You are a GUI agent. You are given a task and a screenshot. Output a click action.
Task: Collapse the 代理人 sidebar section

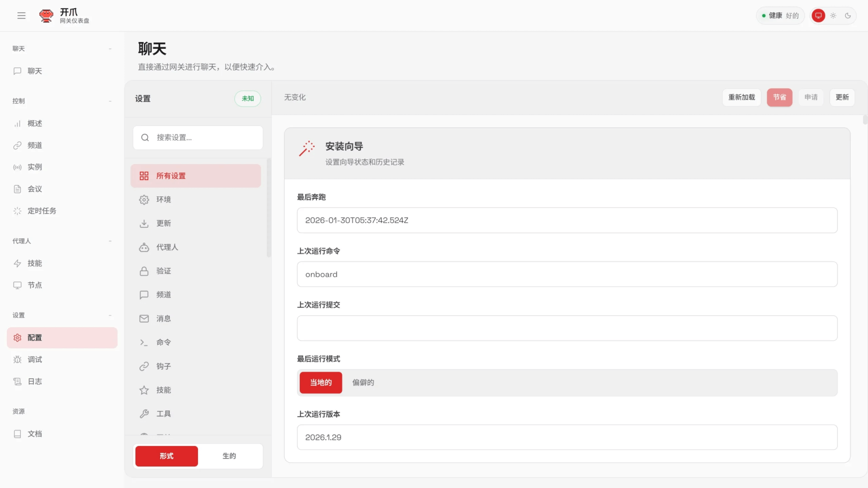[110, 241]
